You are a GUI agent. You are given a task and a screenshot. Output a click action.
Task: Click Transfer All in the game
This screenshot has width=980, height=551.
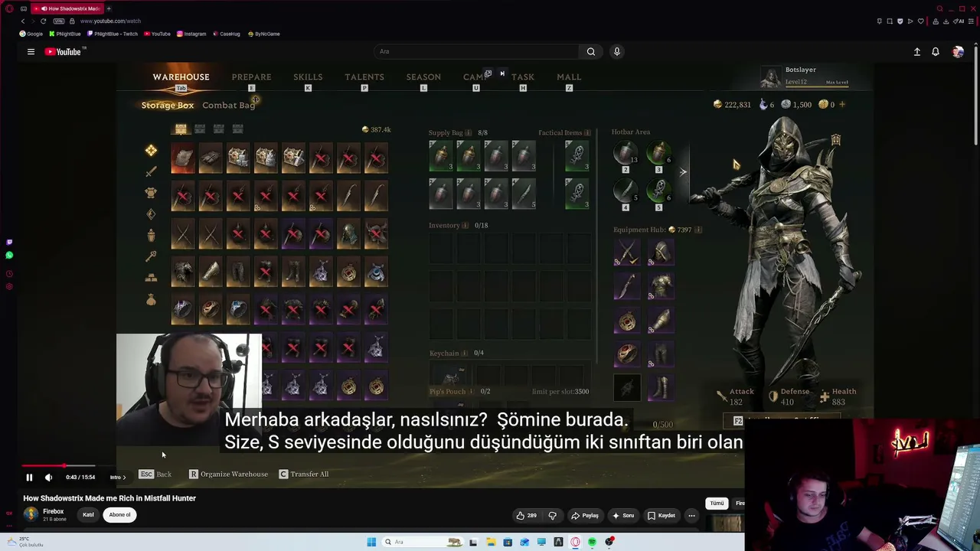(304, 474)
